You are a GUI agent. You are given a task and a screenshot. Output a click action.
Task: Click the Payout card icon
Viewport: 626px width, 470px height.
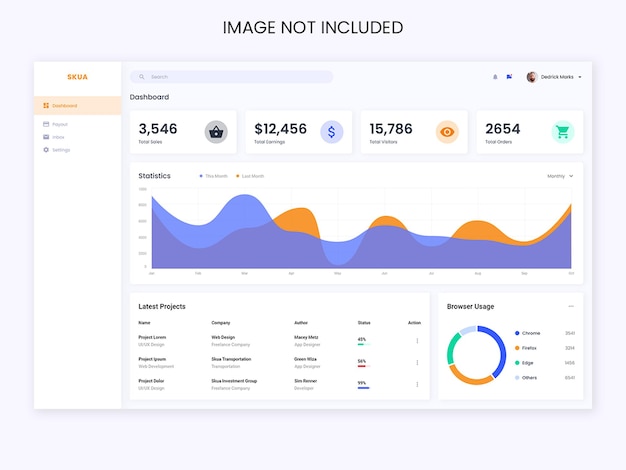click(x=46, y=124)
